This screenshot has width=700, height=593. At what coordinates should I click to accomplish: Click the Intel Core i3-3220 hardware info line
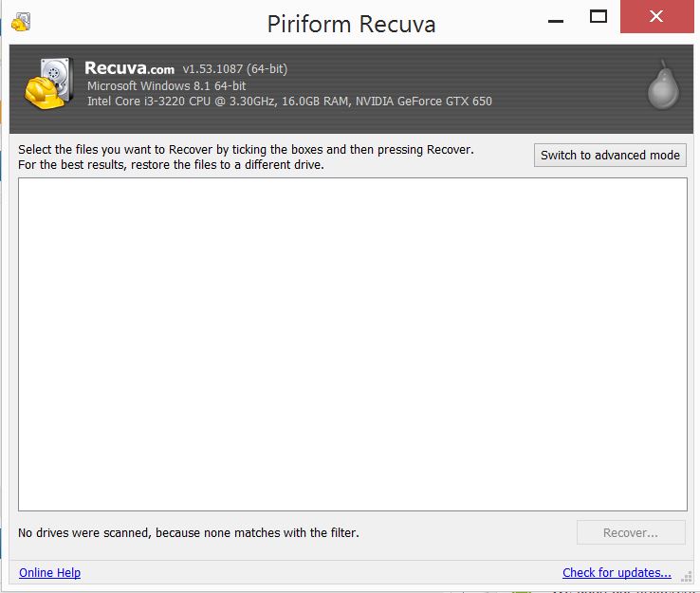[x=289, y=102]
